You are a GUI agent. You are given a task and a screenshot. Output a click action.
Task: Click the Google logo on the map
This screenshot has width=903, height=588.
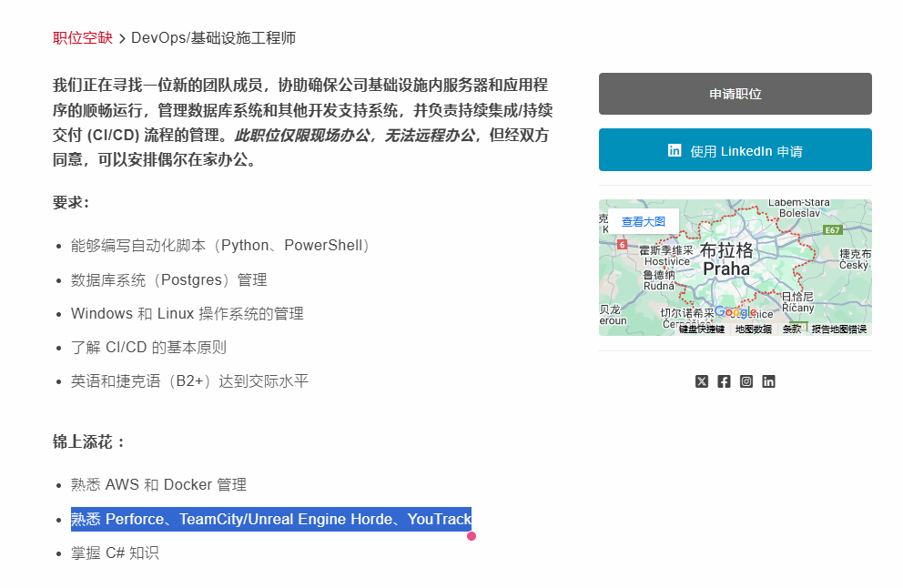[x=735, y=312]
